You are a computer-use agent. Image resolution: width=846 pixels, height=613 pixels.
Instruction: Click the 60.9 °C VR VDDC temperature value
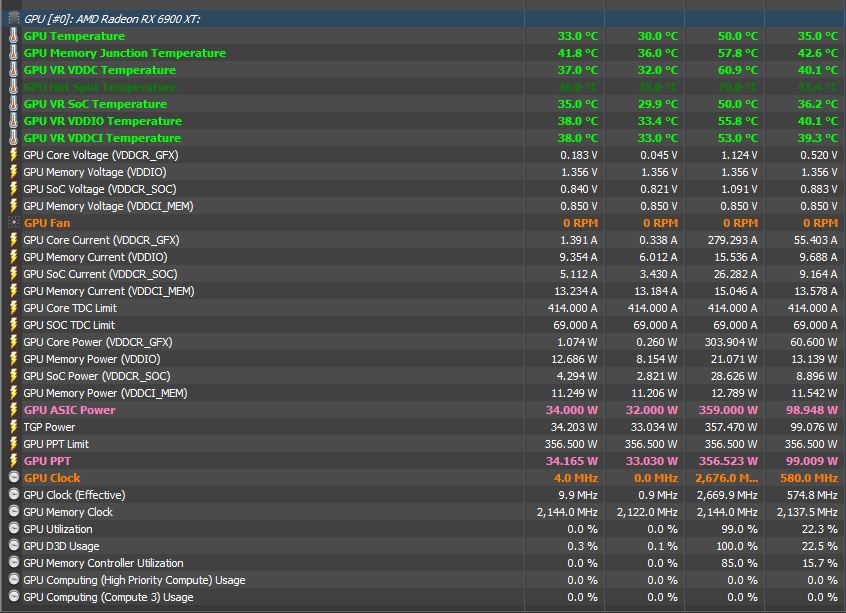pos(738,70)
